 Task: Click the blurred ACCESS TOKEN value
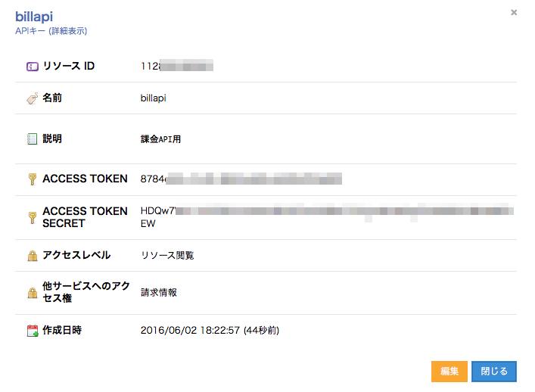click(241, 179)
